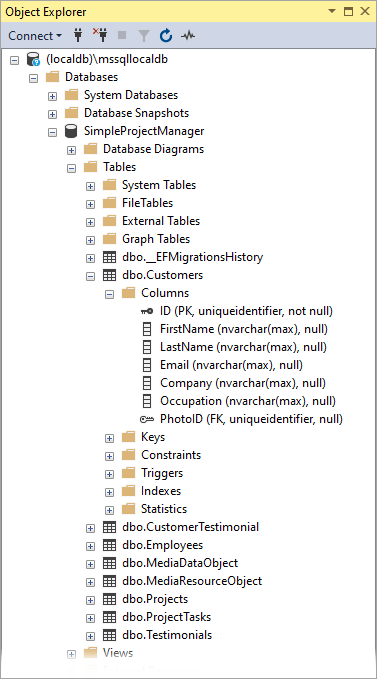Expand the Statistics folder
Screen dimensions: 377x679
tap(109, 510)
